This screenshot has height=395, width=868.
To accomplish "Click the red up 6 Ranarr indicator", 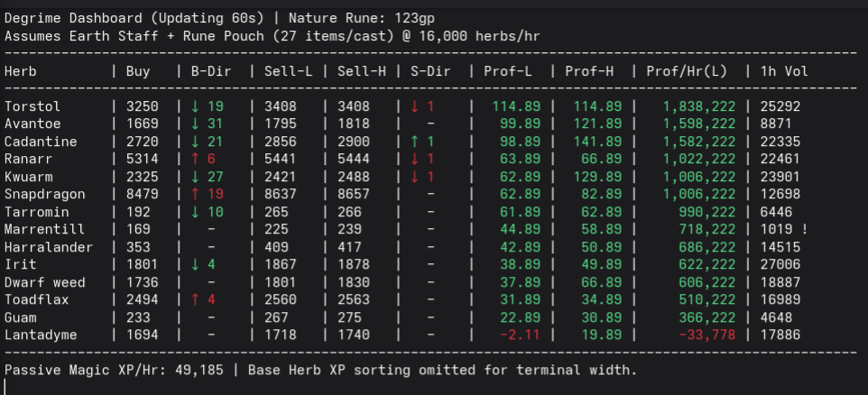I will click(x=203, y=160).
